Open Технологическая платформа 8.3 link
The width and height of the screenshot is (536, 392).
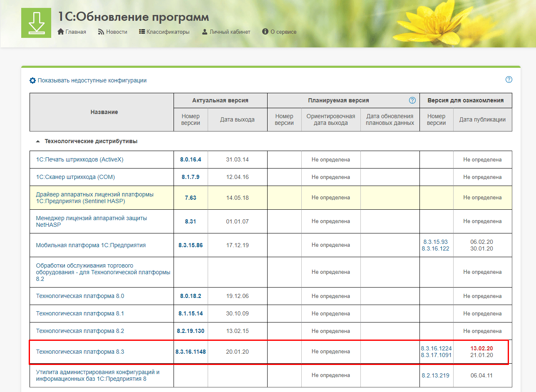click(80, 352)
